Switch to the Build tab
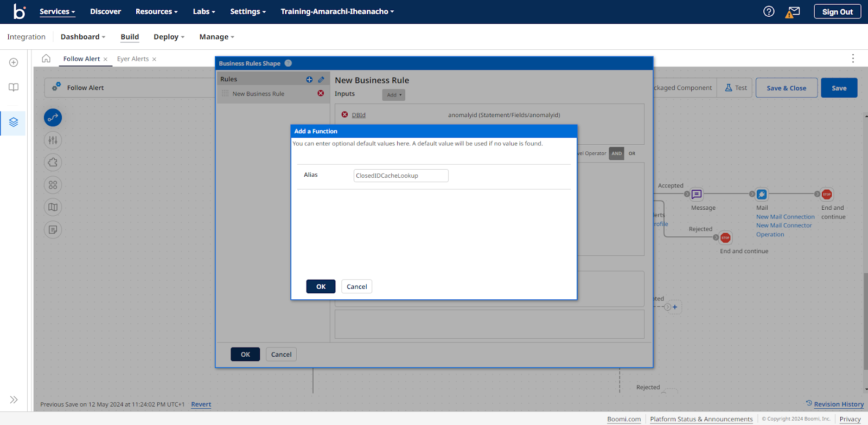This screenshot has height=425, width=868. [130, 37]
